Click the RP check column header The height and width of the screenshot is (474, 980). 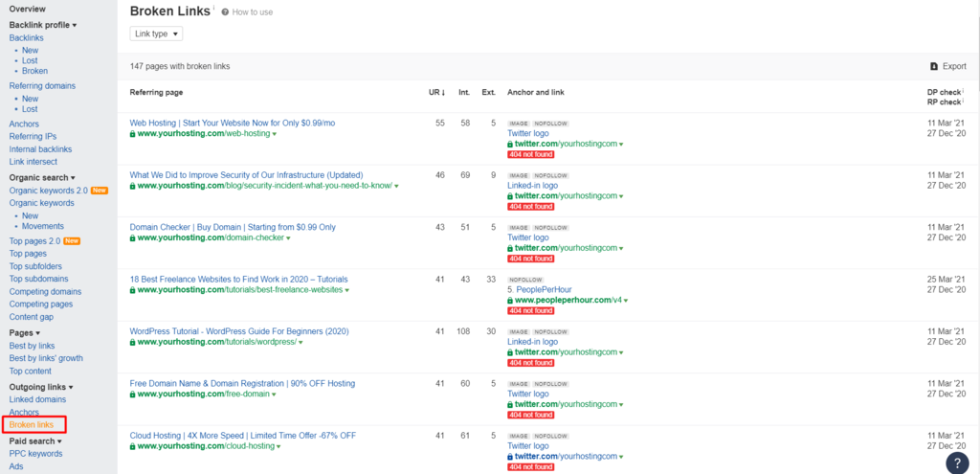944,102
